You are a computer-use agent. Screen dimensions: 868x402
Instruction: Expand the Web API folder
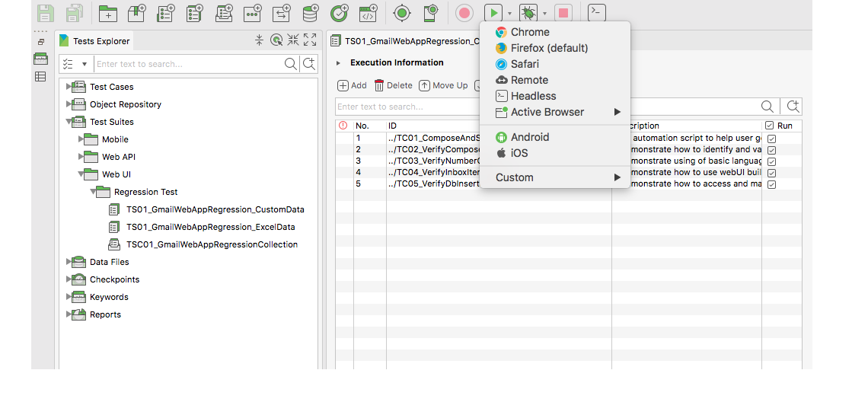point(81,157)
